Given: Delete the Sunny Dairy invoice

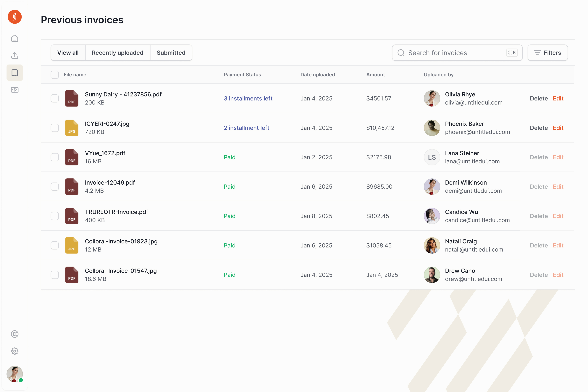Looking at the screenshot, I should click(538, 98).
